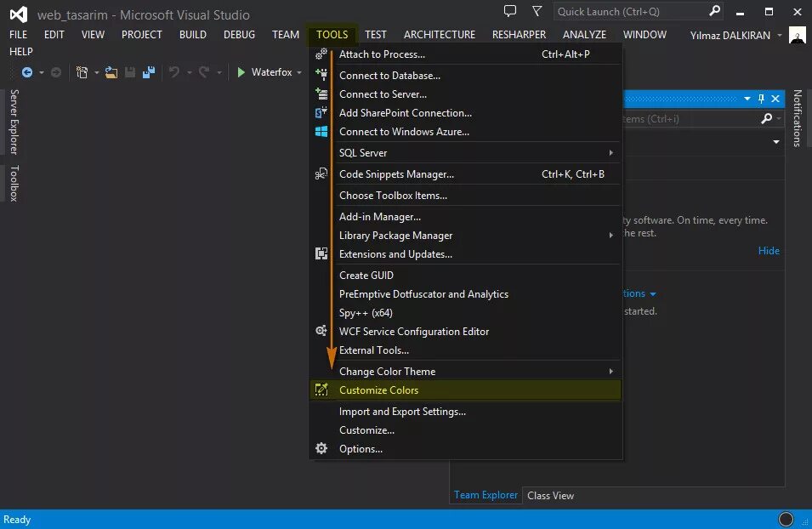Click the Save All icon
The height and width of the screenshot is (529, 812).
click(x=149, y=72)
